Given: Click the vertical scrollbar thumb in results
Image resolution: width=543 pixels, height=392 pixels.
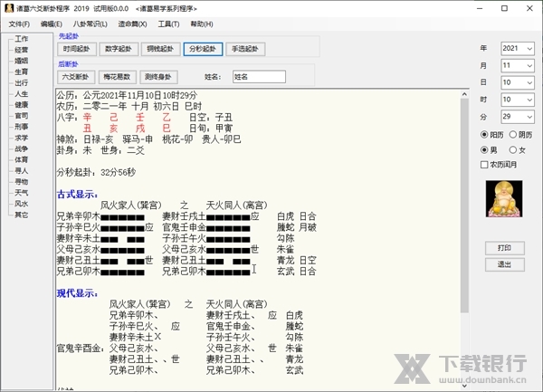Looking at the screenshot, I should click(464, 206).
